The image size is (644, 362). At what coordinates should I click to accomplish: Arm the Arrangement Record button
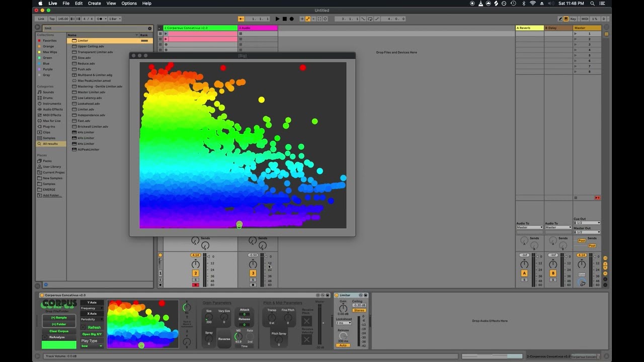(x=291, y=19)
